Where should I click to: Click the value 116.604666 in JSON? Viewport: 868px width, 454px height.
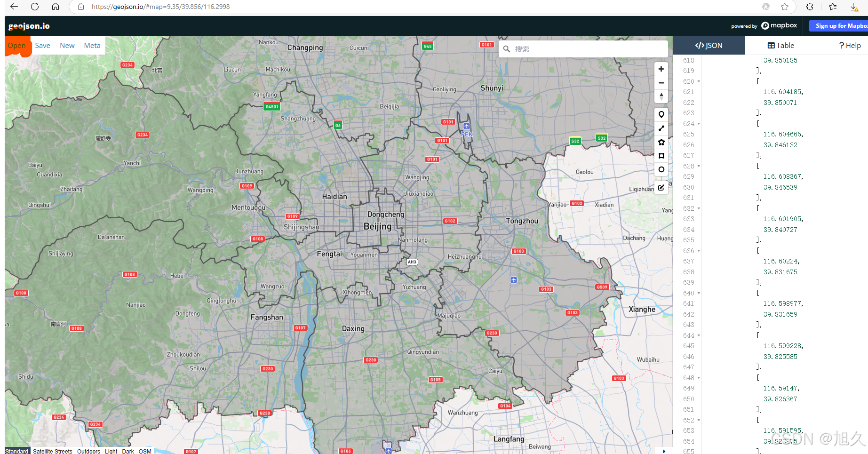click(782, 134)
